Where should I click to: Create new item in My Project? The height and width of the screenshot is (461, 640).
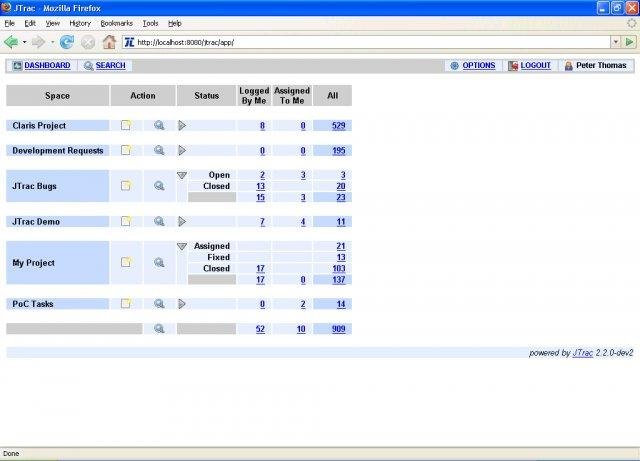pyautogui.click(x=126, y=262)
